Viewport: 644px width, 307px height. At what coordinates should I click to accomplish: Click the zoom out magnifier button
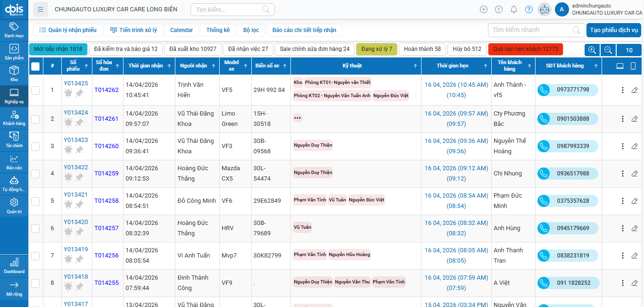(x=608, y=50)
